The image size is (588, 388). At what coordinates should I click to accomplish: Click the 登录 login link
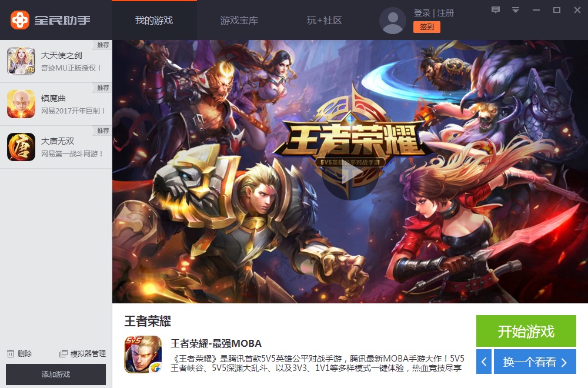(x=422, y=13)
